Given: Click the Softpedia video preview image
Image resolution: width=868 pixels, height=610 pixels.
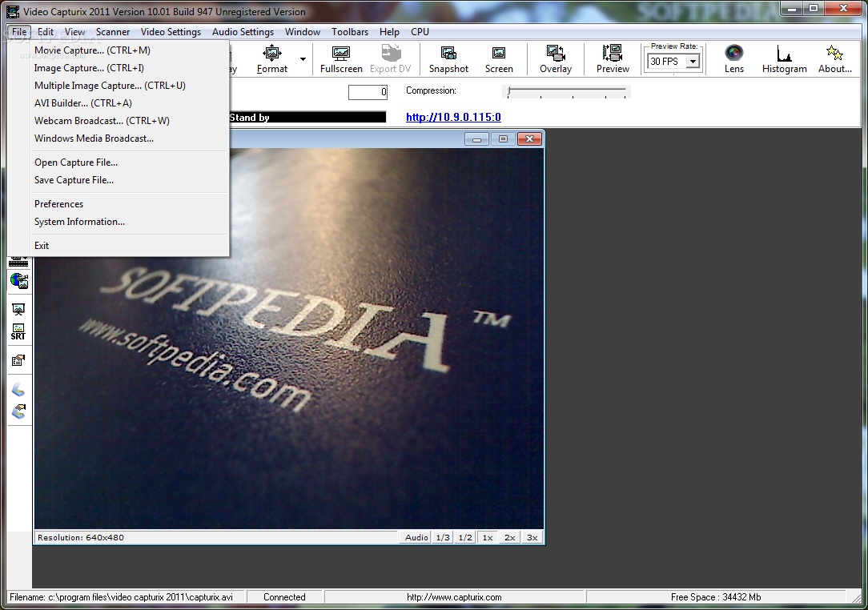Looking at the screenshot, I should click(x=289, y=338).
